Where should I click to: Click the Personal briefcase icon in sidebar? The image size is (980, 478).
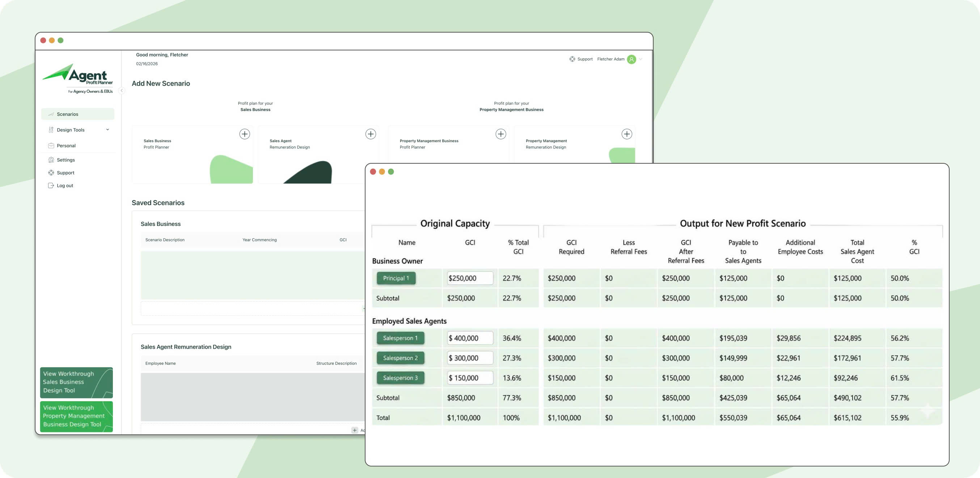[51, 146]
